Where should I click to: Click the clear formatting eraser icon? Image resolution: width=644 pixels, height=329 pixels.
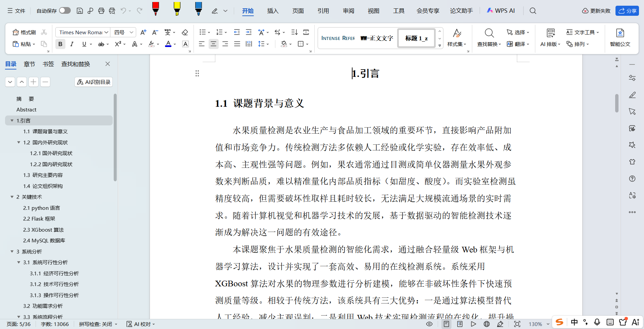(185, 32)
